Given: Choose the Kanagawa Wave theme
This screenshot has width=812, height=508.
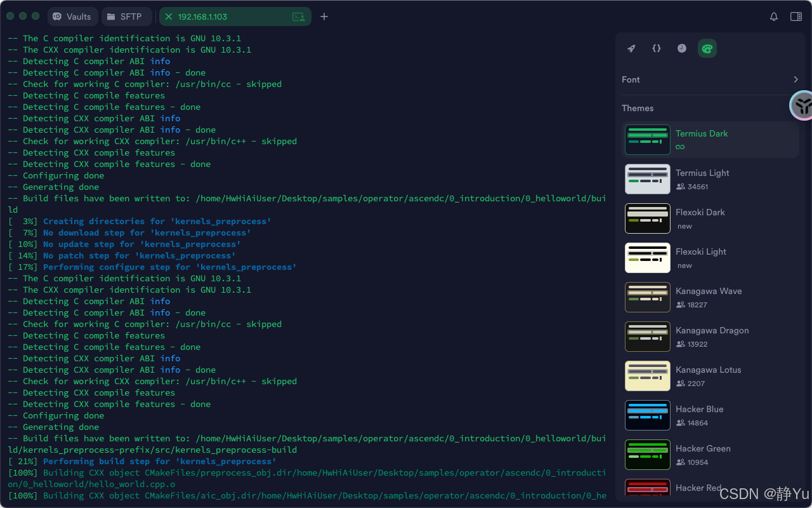Looking at the screenshot, I should [710, 297].
